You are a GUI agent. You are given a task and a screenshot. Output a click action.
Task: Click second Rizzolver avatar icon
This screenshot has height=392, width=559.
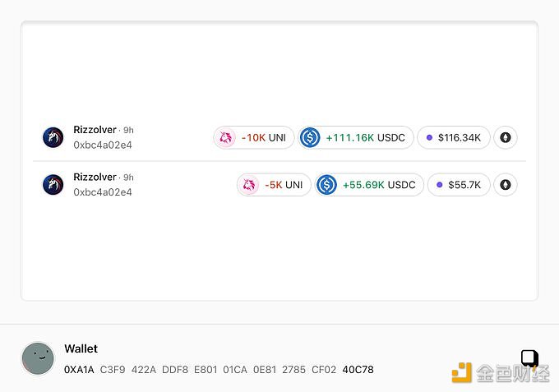(x=53, y=185)
